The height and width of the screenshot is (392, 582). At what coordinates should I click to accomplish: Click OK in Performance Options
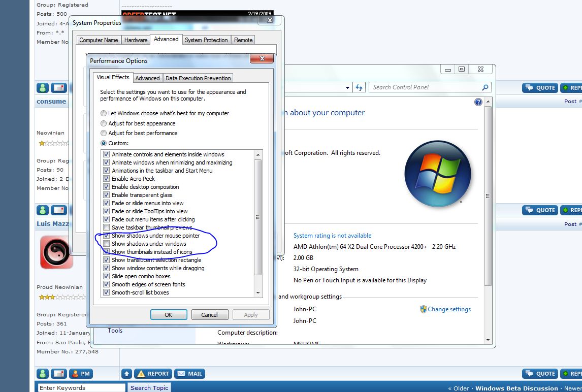click(x=169, y=314)
